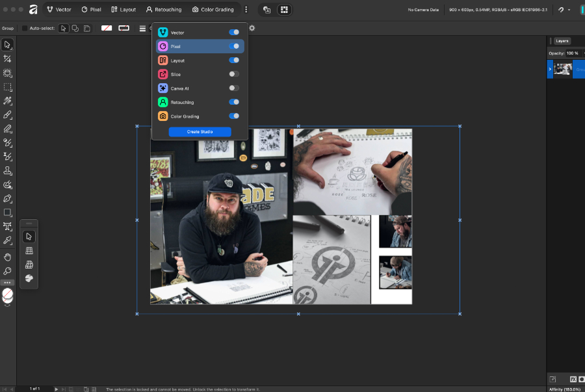This screenshot has height=392, width=585.
Task: Select the Move tool at toolbar top
Action: (8, 45)
